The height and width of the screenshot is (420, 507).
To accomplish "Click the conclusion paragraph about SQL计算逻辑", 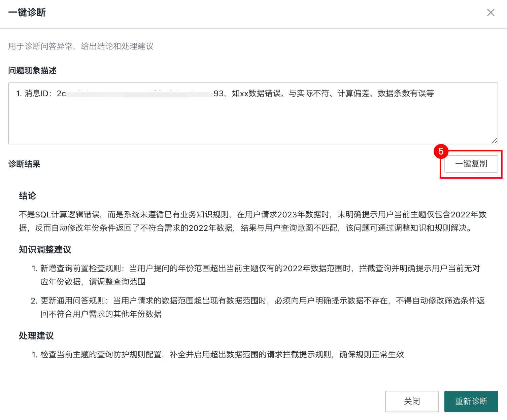I will click(253, 221).
